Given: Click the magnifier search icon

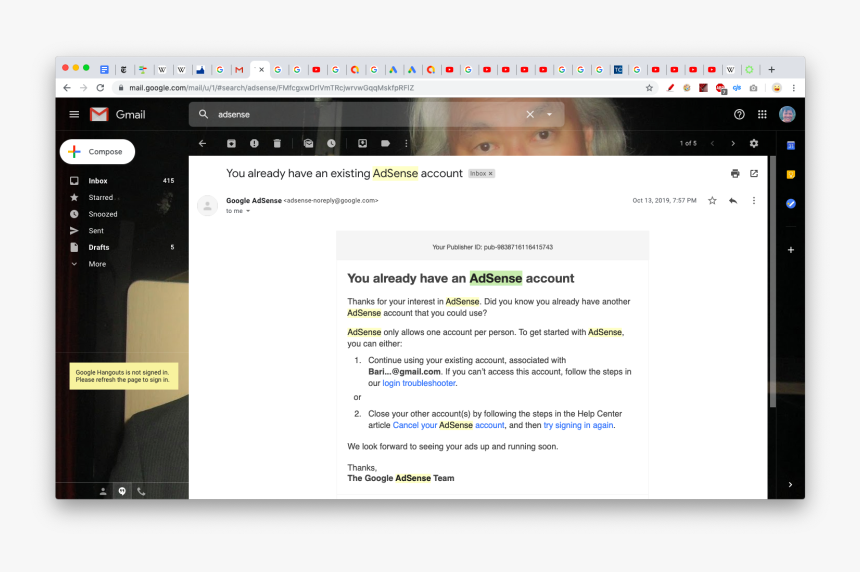Looking at the screenshot, I should (x=203, y=114).
